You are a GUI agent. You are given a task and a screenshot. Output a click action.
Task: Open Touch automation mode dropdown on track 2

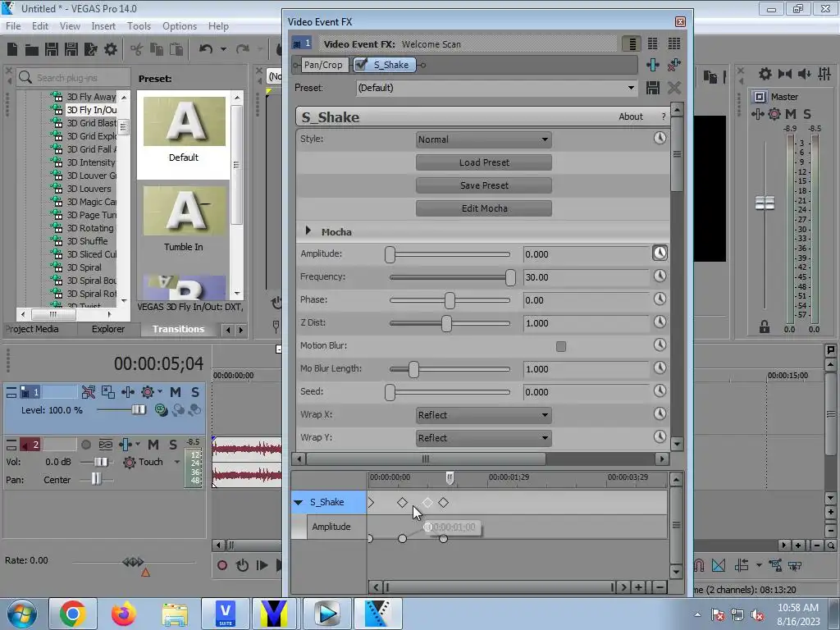177,462
